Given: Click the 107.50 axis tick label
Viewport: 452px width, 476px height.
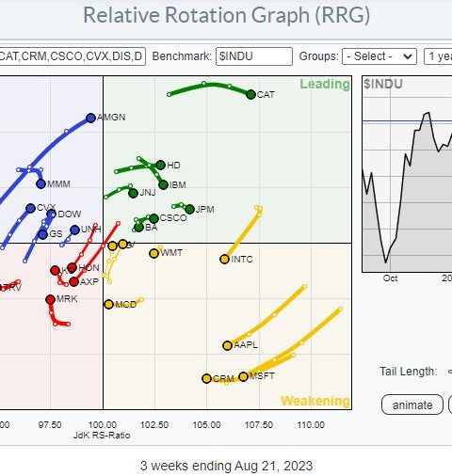Looking at the screenshot, I should (x=259, y=425).
